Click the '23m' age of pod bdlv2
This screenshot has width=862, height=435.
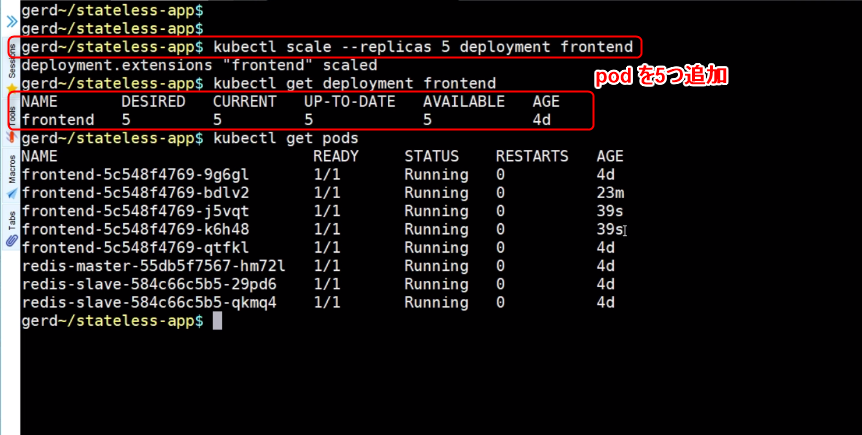pyautogui.click(x=610, y=193)
